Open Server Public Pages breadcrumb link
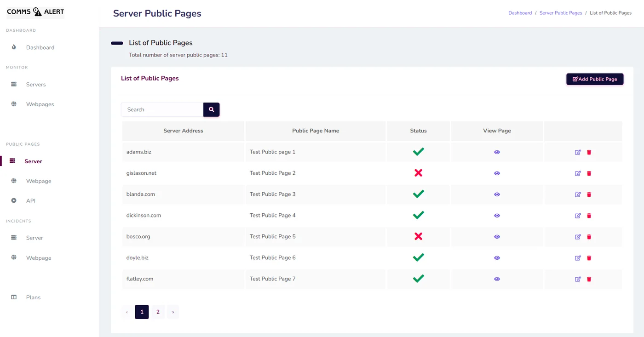Image resolution: width=644 pixels, height=337 pixels. coord(561,13)
